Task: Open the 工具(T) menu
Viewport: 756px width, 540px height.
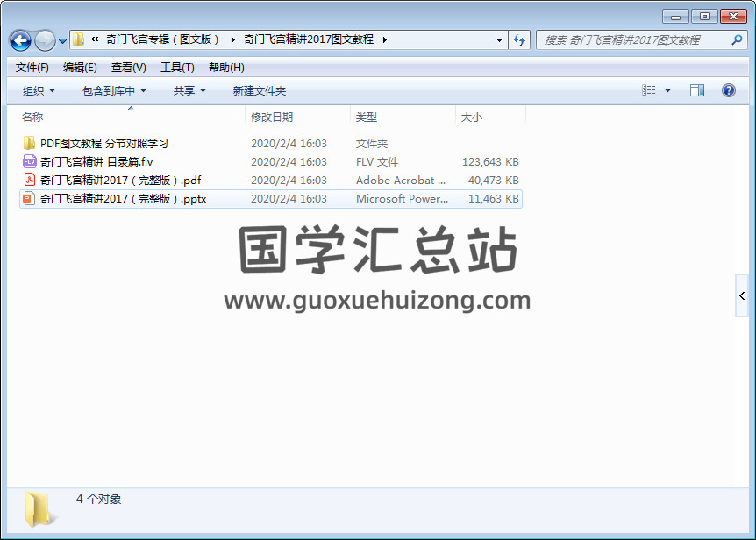Action: pos(177,67)
